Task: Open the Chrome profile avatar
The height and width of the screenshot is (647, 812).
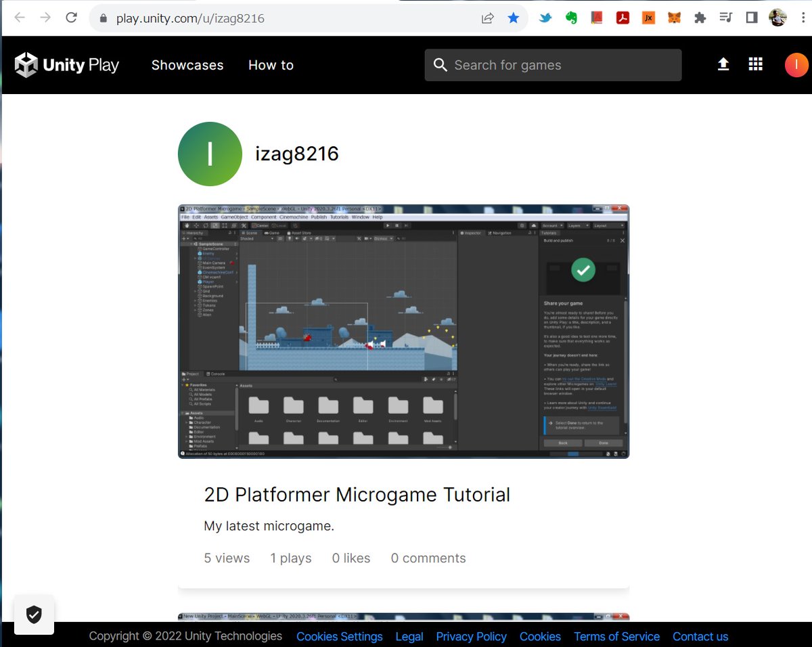Action: [777, 18]
